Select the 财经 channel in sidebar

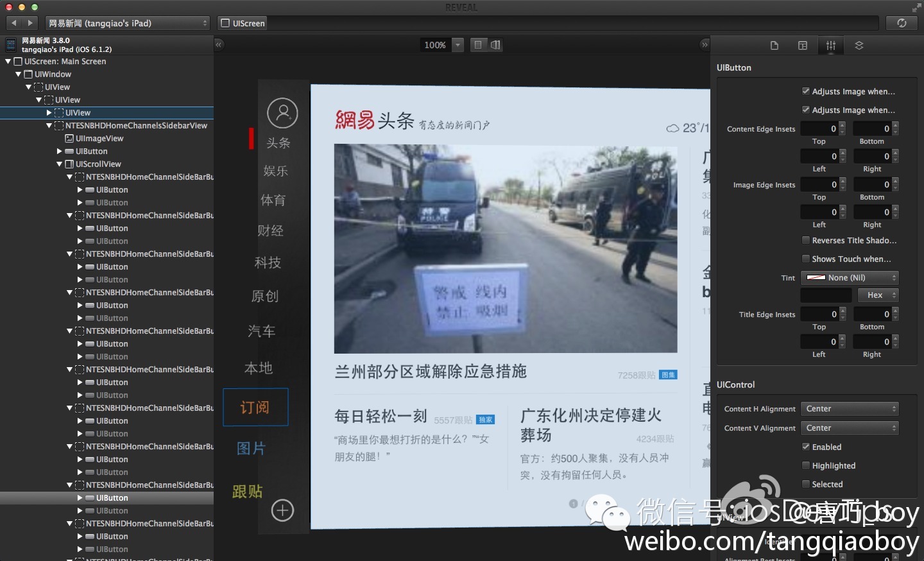coord(270,230)
